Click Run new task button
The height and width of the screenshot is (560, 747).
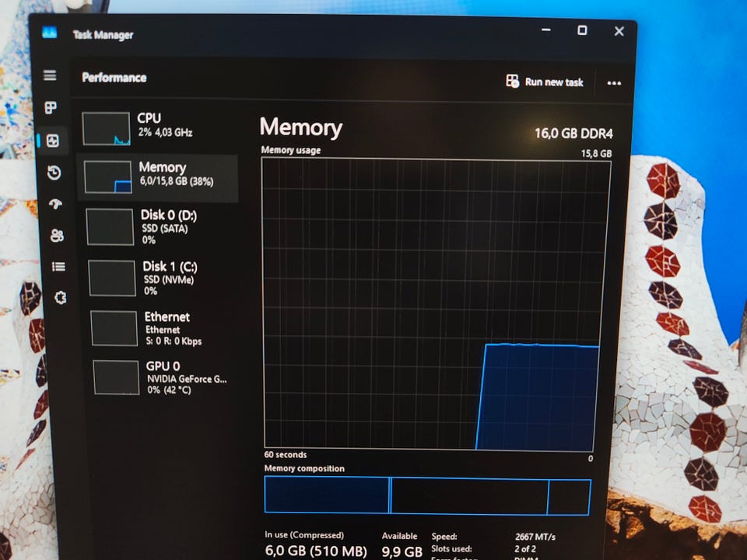coord(544,82)
